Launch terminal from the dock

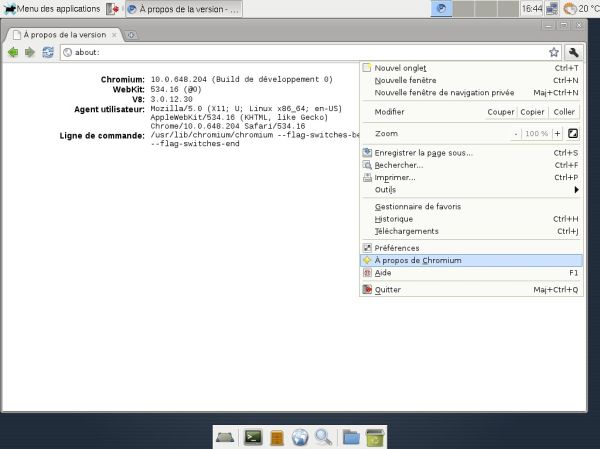click(x=253, y=437)
